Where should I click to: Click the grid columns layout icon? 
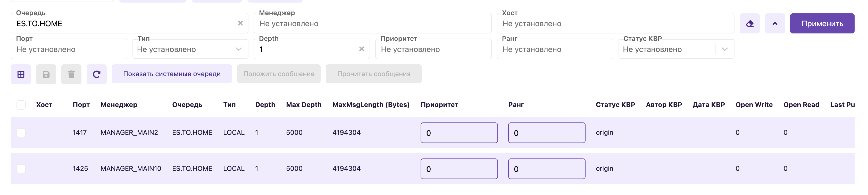point(21,74)
